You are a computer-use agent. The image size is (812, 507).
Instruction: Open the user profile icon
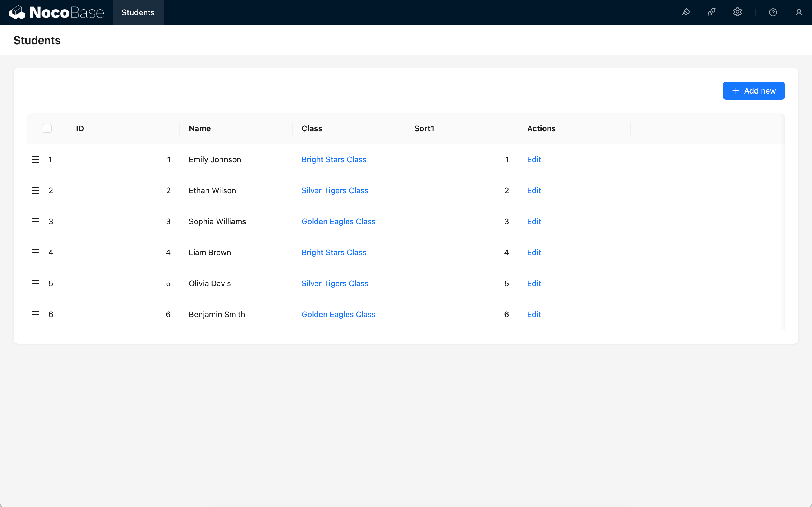click(x=798, y=12)
